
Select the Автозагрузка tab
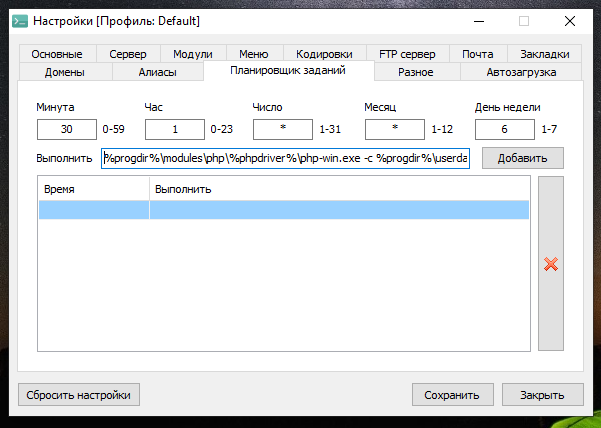click(521, 72)
